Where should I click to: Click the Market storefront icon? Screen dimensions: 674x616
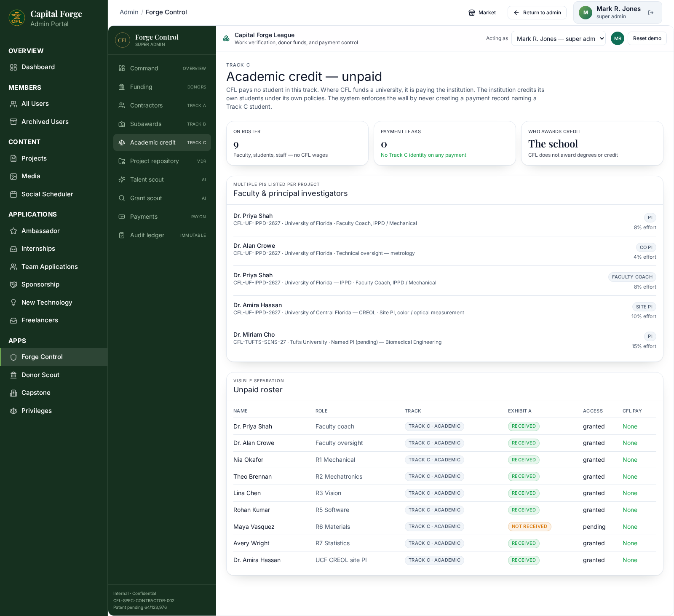point(472,13)
